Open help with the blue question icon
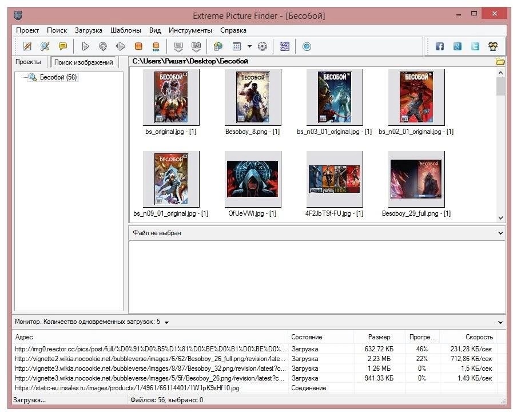The image size is (521, 420). click(x=307, y=46)
